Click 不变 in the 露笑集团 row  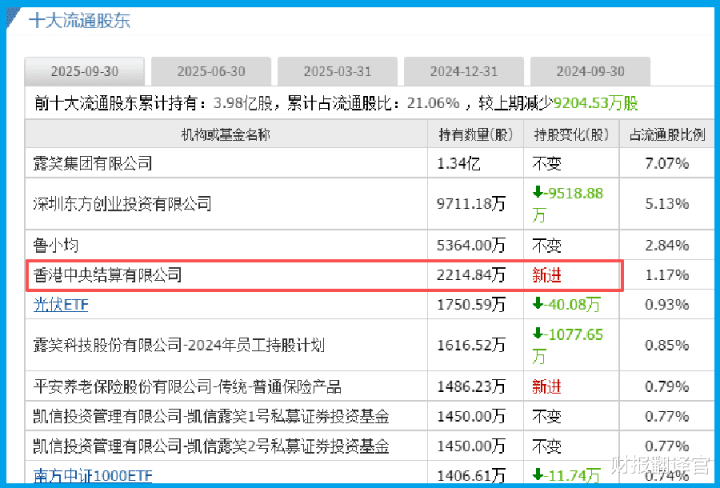[x=546, y=163]
